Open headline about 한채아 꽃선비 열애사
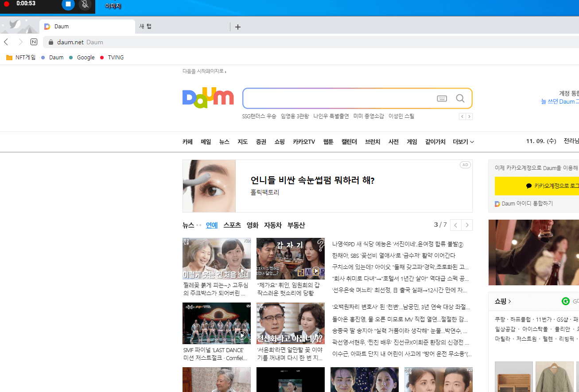The image size is (579, 392). click(x=394, y=256)
